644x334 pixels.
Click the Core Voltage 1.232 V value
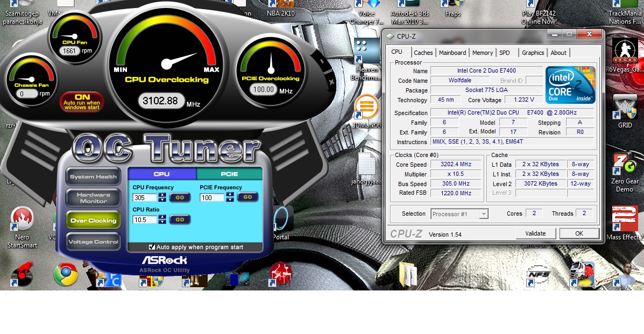(x=523, y=100)
